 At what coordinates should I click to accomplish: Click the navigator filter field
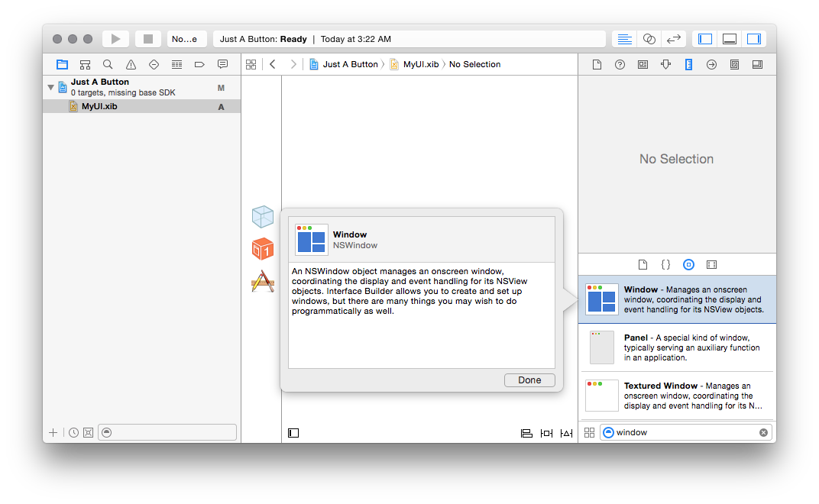click(167, 432)
